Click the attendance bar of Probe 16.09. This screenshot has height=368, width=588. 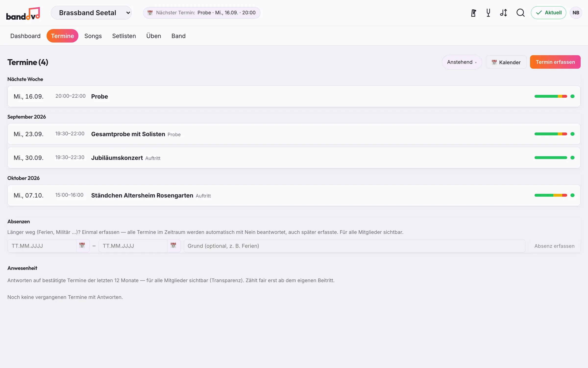[x=551, y=96]
